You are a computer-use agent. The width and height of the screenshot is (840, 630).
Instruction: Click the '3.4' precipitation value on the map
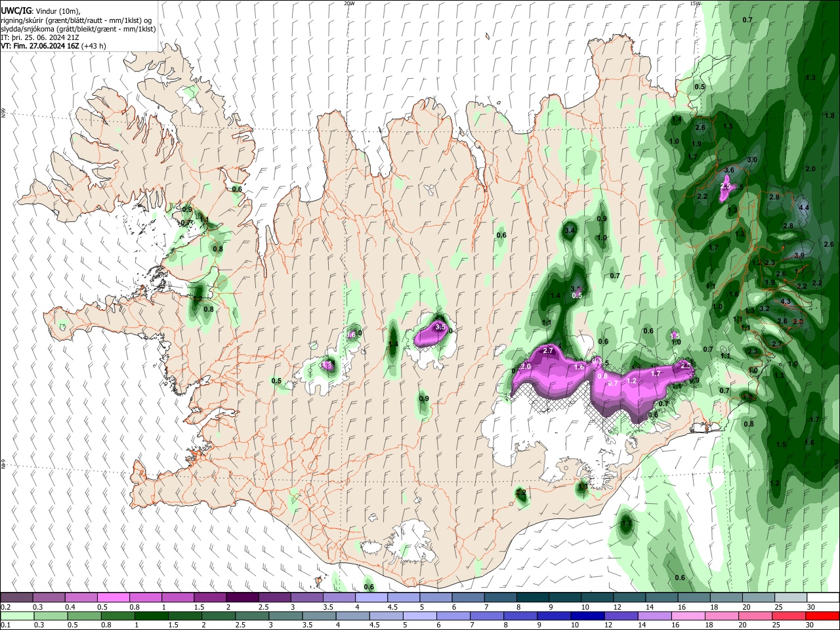tap(570, 230)
